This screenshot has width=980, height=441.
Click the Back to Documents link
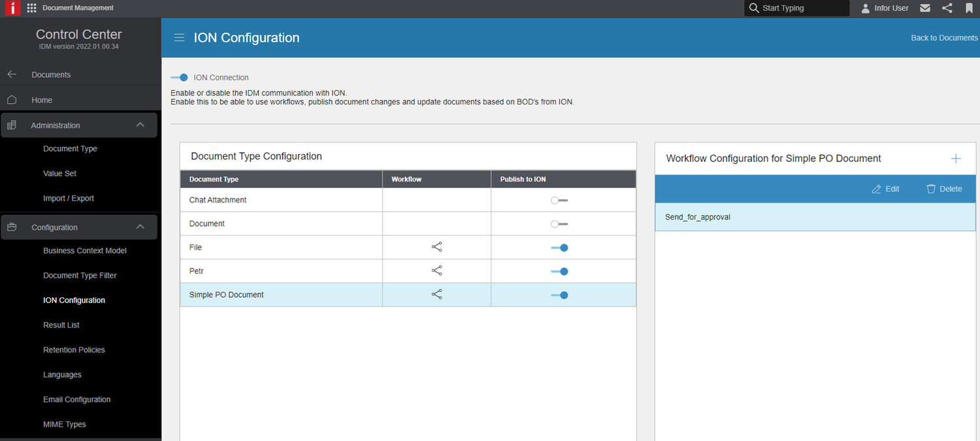point(943,37)
